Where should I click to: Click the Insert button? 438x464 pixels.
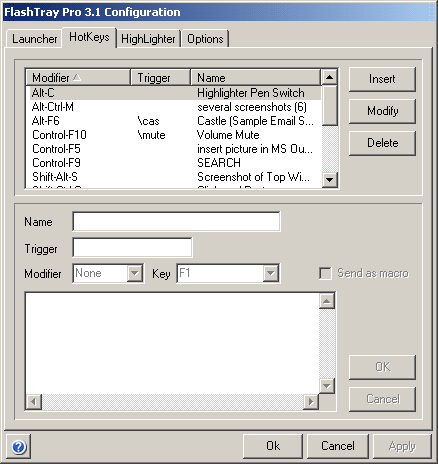point(382,79)
